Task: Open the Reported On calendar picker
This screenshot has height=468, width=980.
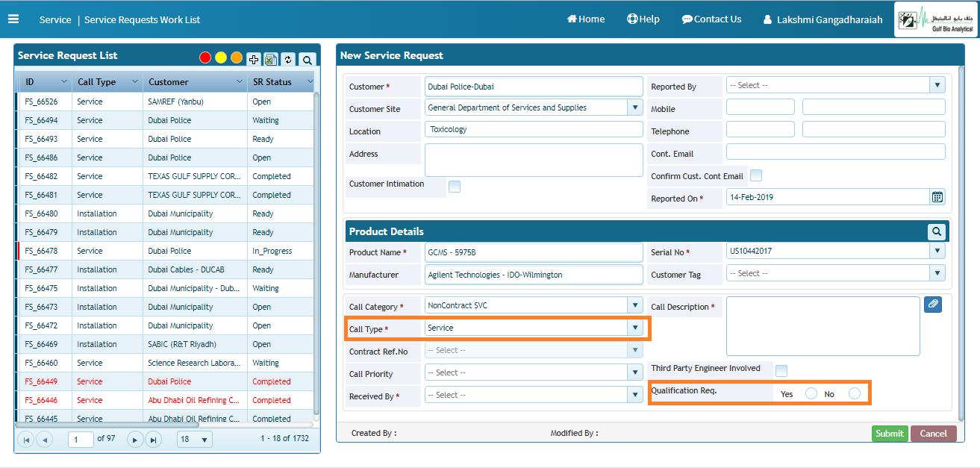Action: tap(937, 197)
